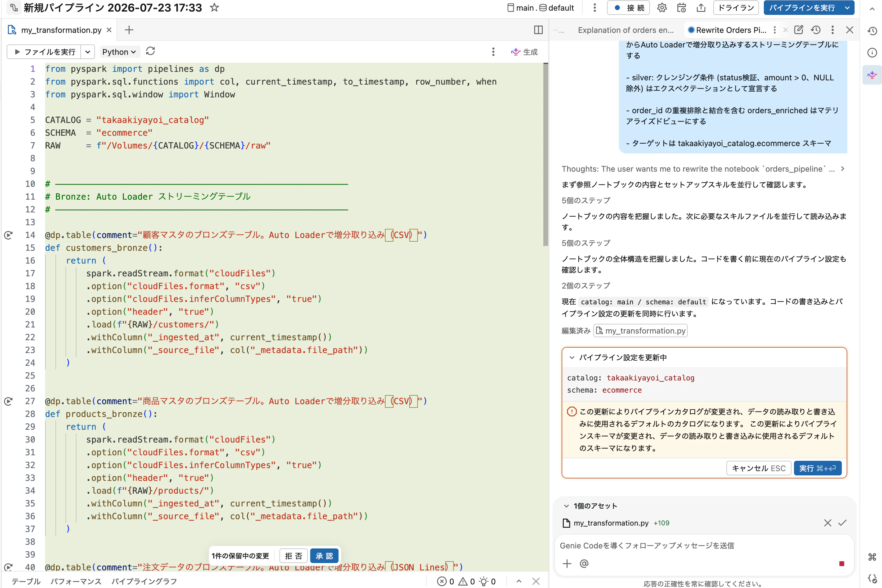Run table at line 14 customers_bronze
Screen dimensions: 882x588
pyautogui.click(x=8, y=235)
